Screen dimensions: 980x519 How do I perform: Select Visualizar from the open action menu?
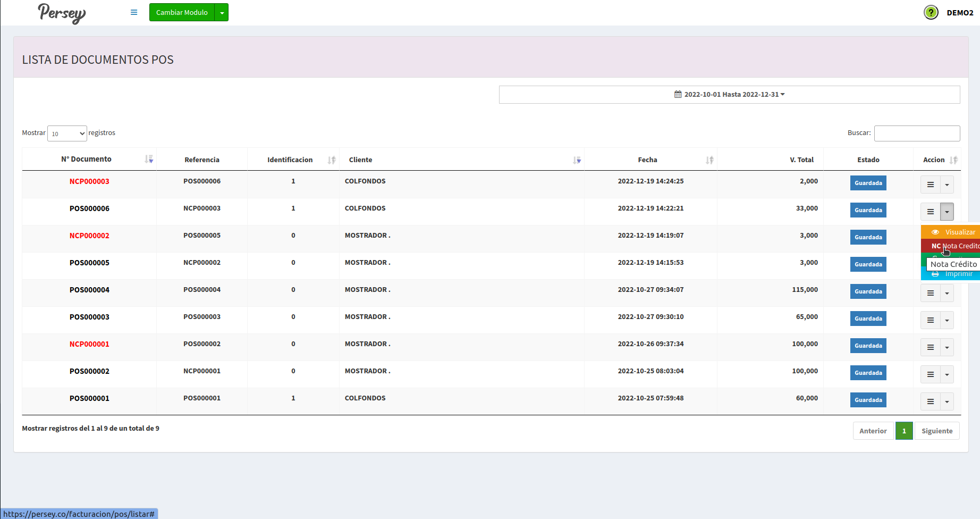pos(954,232)
